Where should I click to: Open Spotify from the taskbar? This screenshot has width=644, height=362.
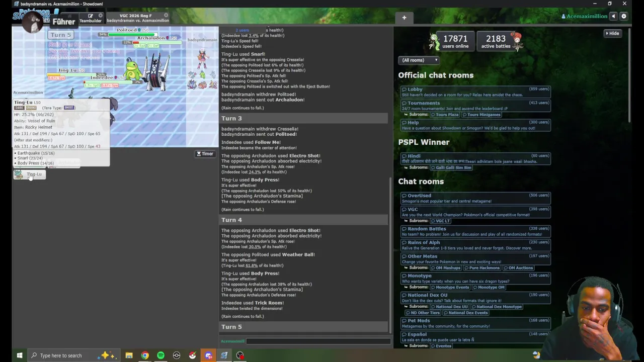(160, 355)
